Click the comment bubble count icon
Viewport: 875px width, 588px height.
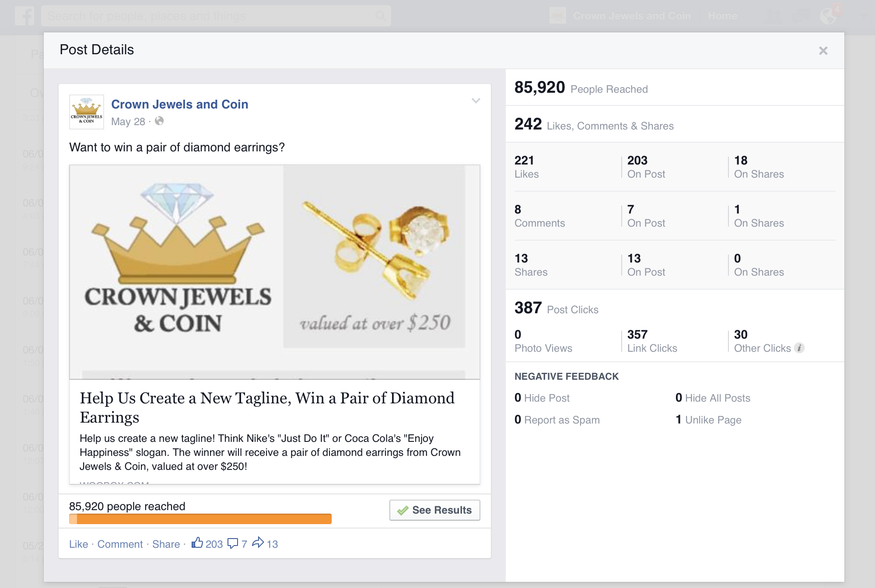point(233,543)
